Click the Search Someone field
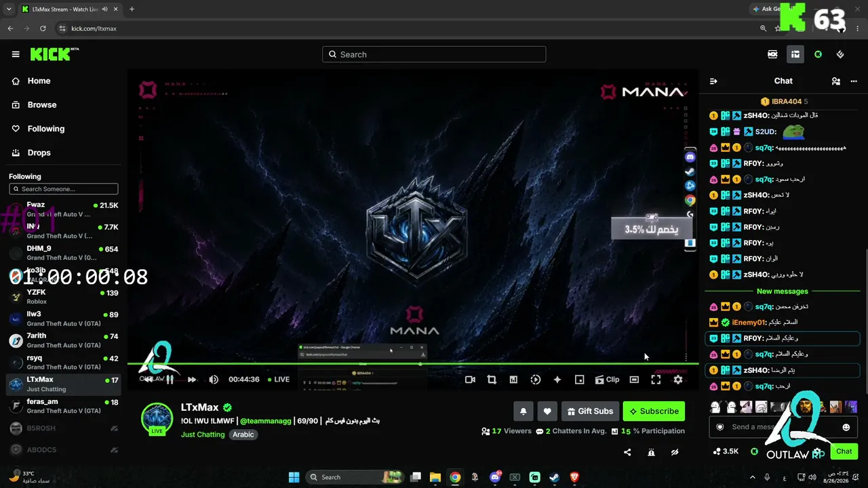Viewport: 868px width, 488px height. [x=64, y=189]
